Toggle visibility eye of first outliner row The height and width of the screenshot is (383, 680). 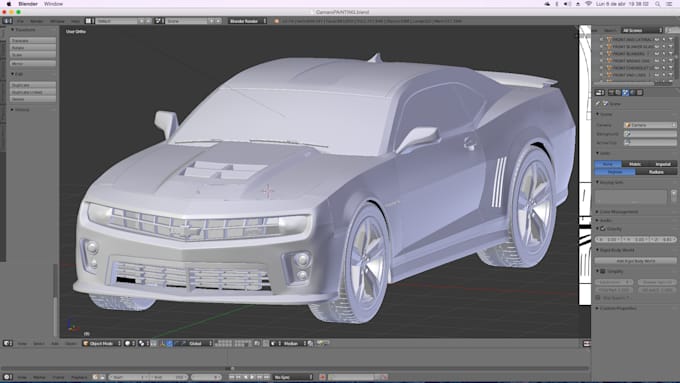(657, 39)
